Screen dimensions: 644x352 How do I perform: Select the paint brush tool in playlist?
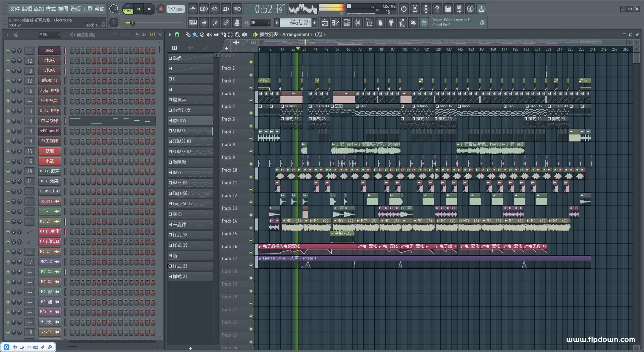point(195,35)
